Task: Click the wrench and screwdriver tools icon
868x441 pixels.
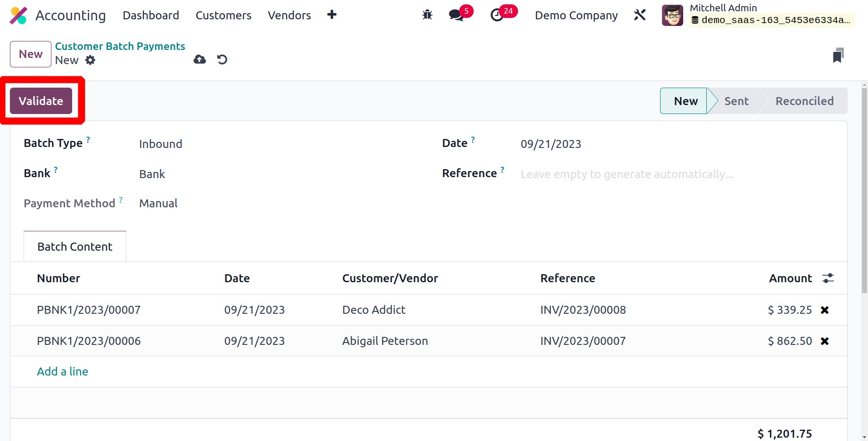Action: coord(640,15)
